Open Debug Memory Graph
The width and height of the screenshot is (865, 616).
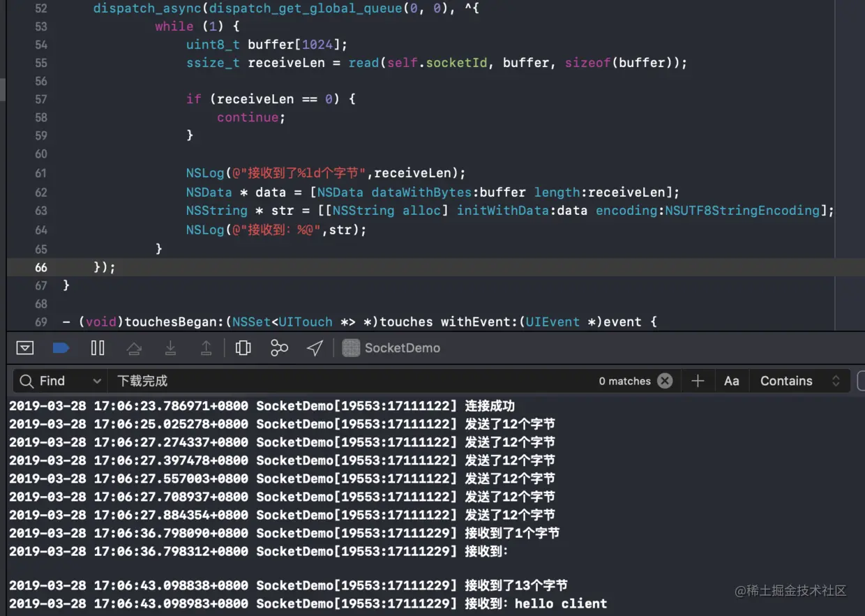point(279,347)
